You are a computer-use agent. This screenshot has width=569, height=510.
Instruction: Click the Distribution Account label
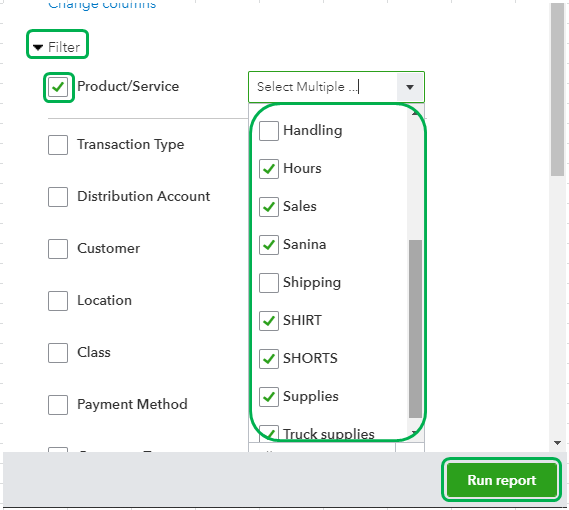tap(144, 196)
